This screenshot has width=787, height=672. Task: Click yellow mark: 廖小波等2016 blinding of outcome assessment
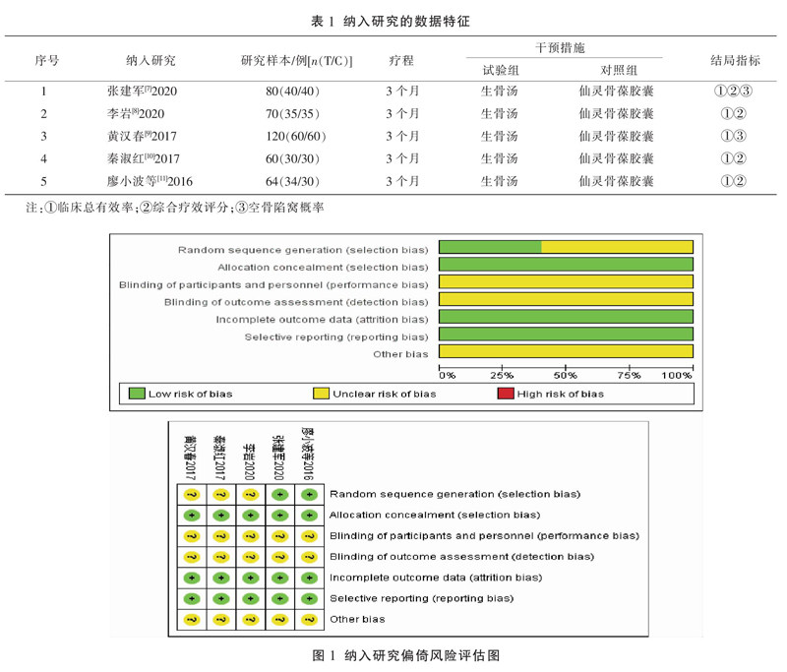pos(309,557)
